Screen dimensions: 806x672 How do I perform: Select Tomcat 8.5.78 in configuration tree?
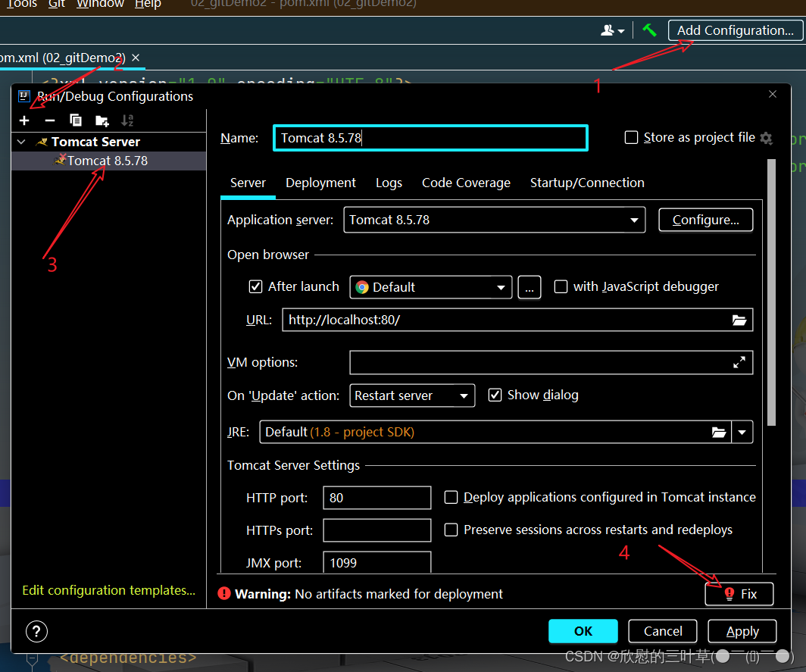click(108, 161)
